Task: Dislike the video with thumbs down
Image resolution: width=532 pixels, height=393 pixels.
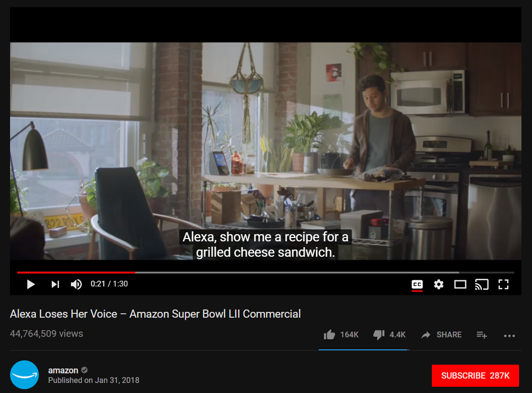Action: (x=379, y=334)
